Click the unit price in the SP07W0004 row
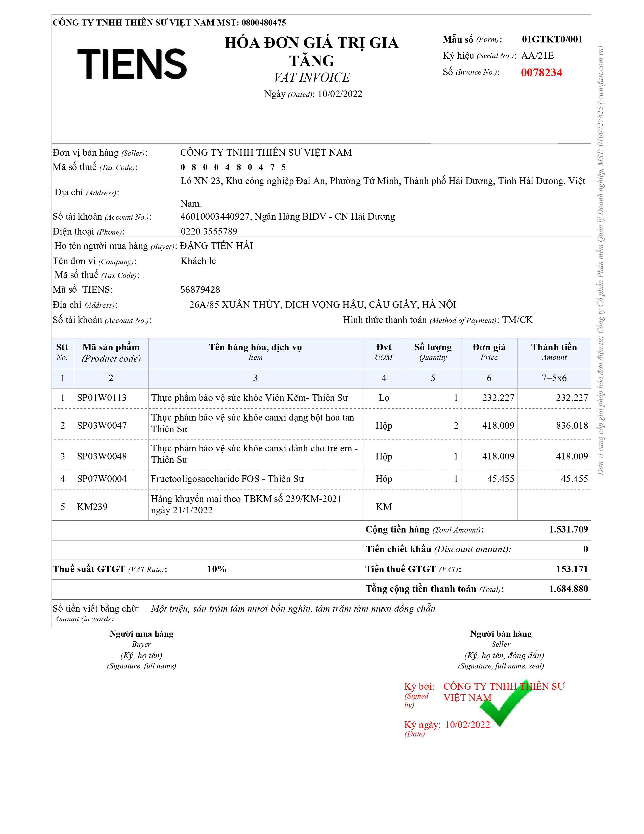Viewport: 644px width, 834px height. (501, 479)
